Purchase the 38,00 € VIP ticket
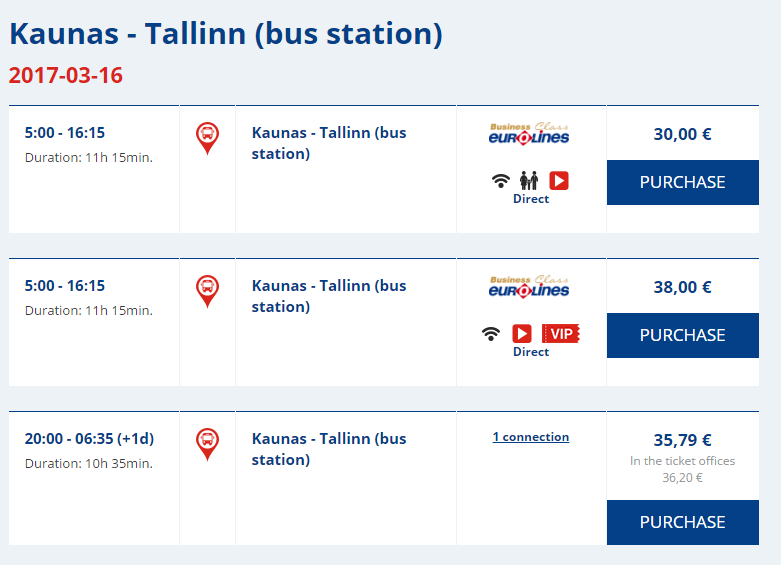 click(682, 335)
